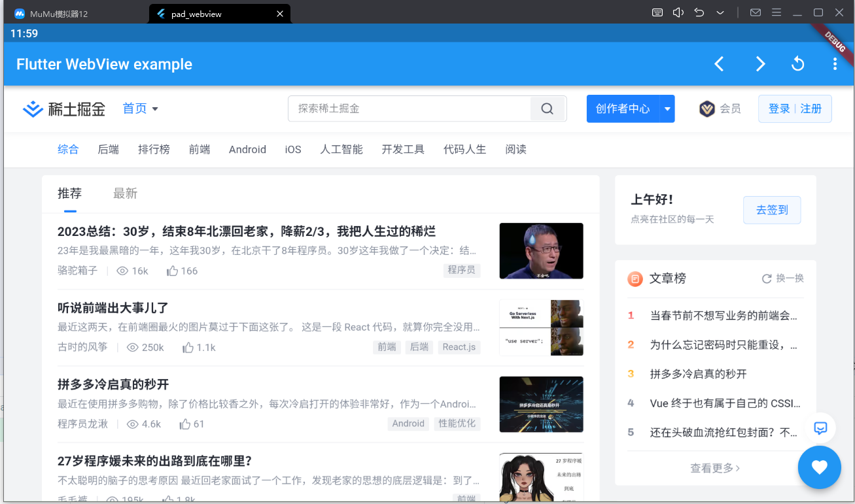Image resolution: width=855 pixels, height=504 pixels.
Task: Select the Android category
Action: pyautogui.click(x=247, y=149)
